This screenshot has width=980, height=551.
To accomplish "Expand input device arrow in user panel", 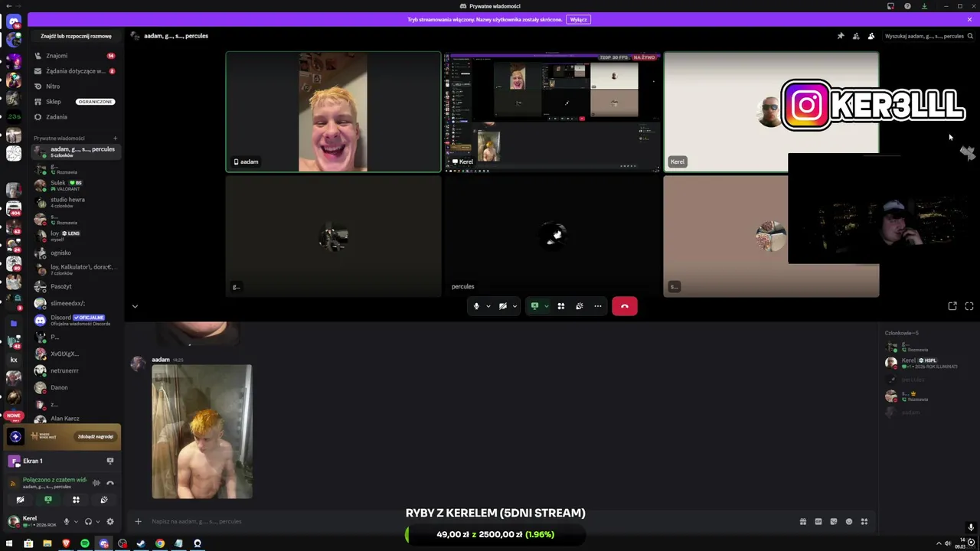I will coord(76,522).
